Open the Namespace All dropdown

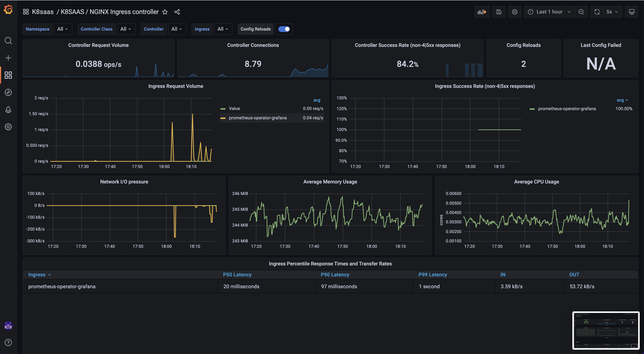pos(63,29)
